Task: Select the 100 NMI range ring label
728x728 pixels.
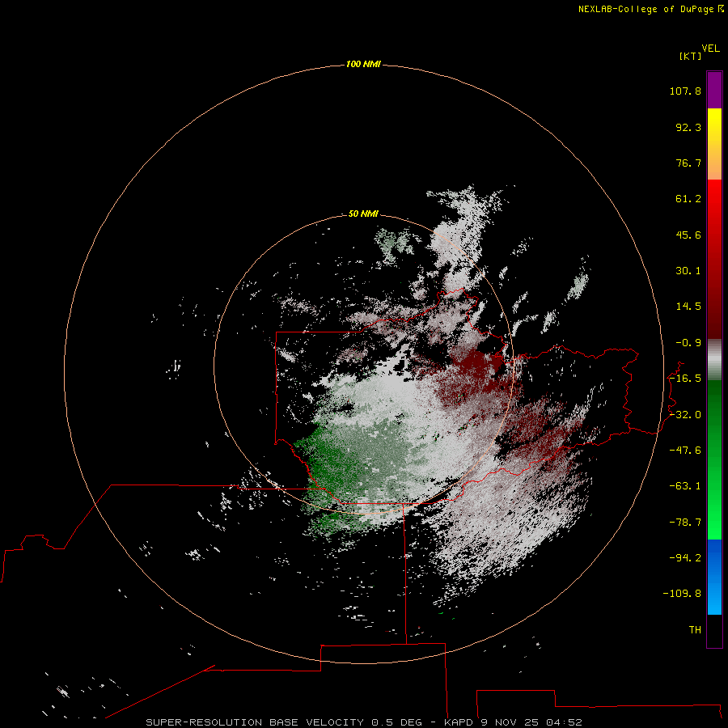Action: point(363,64)
